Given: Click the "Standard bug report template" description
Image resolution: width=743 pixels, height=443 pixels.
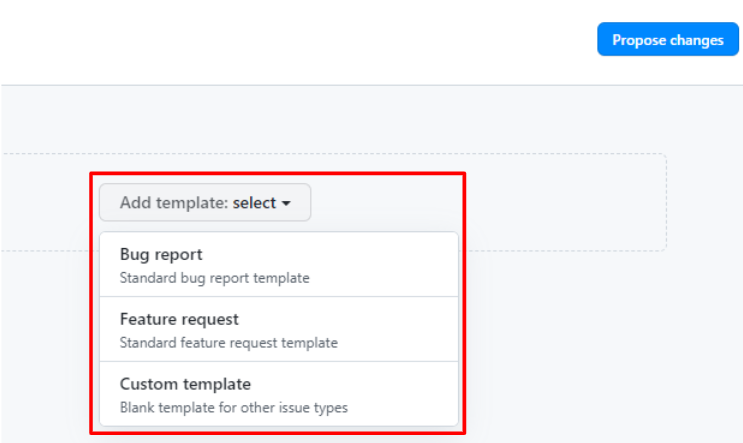Looking at the screenshot, I should (x=214, y=278).
